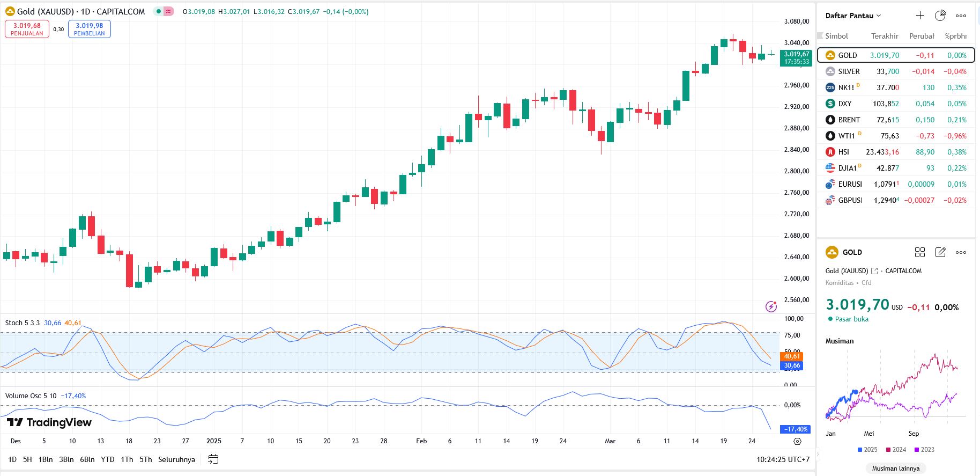The image size is (980, 476).
Task: Open chart time axis settings gear icon
Action: click(x=797, y=441)
